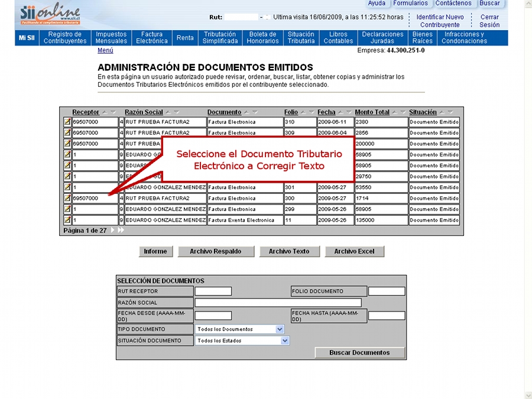
Task: Open Boleta de Honorarios menu
Action: [x=262, y=38]
